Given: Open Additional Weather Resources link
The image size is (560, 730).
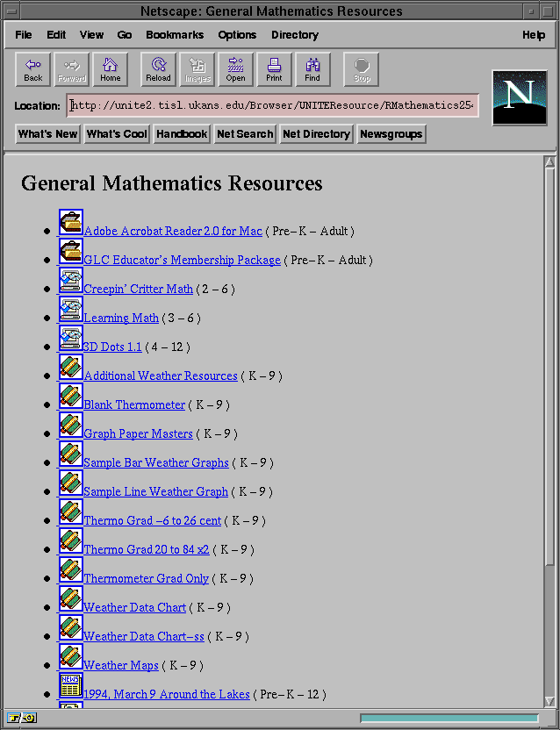Looking at the screenshot, I should 161,376.
